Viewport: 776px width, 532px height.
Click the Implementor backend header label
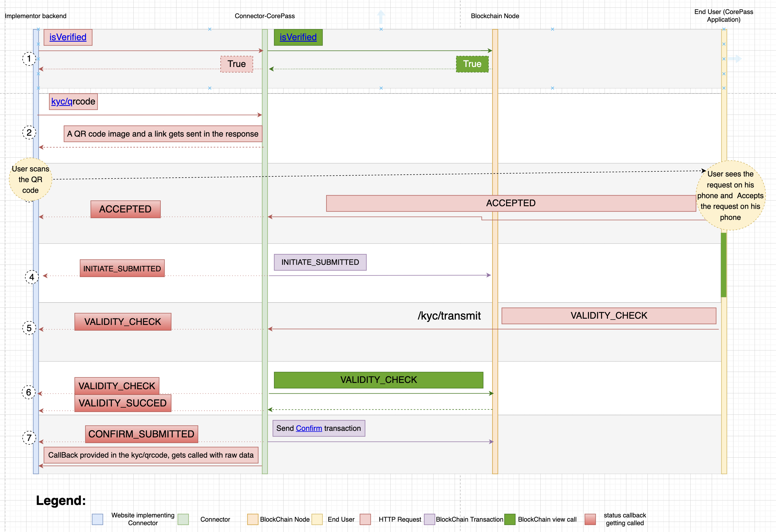coord(35,16)
